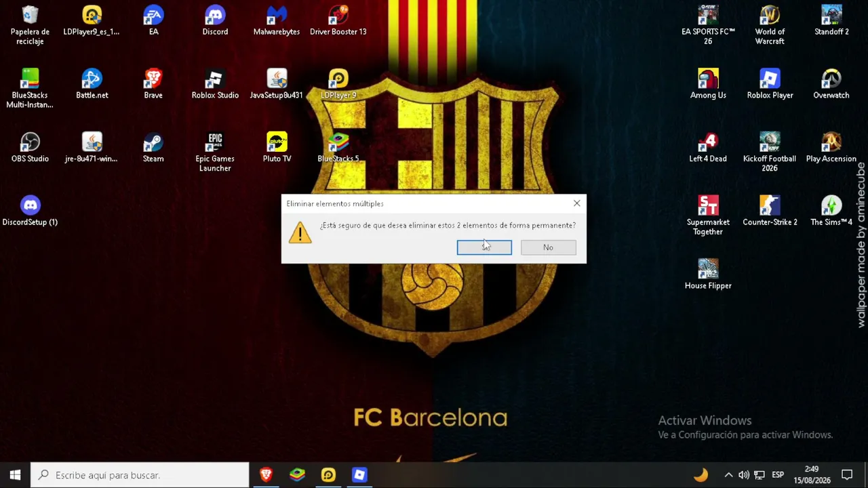
Task: Open the notification center
Action: coord(847,475)
